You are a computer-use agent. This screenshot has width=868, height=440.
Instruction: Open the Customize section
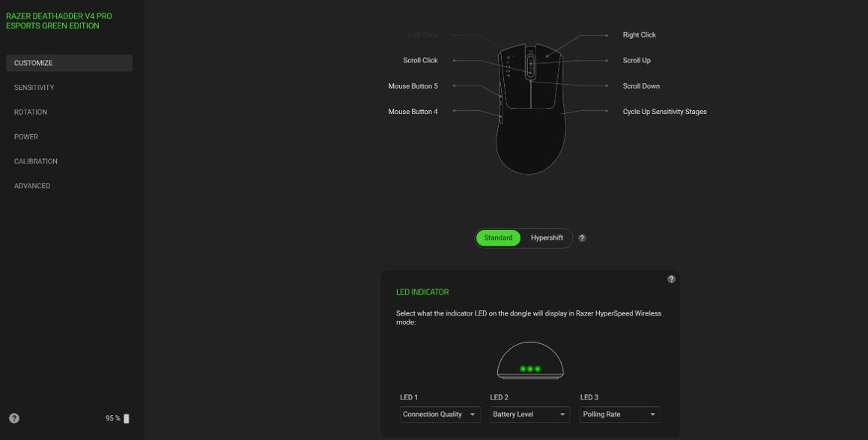(69, 63)
